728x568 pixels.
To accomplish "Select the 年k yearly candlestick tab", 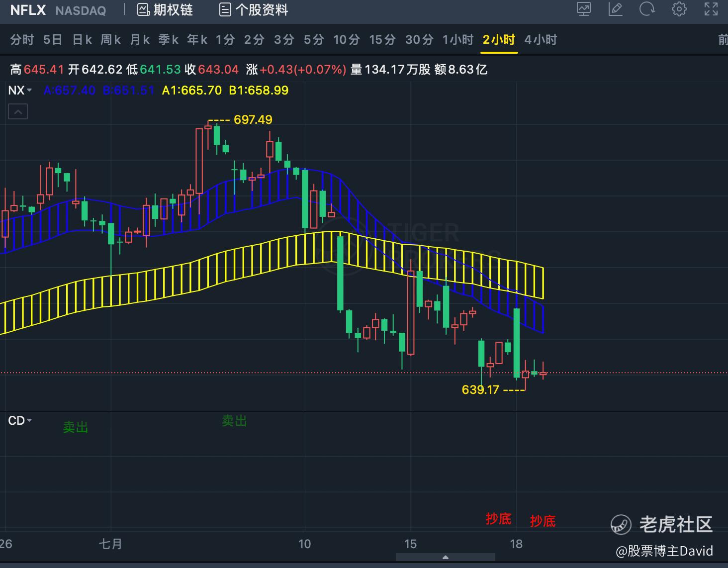I will pos(197,40).
